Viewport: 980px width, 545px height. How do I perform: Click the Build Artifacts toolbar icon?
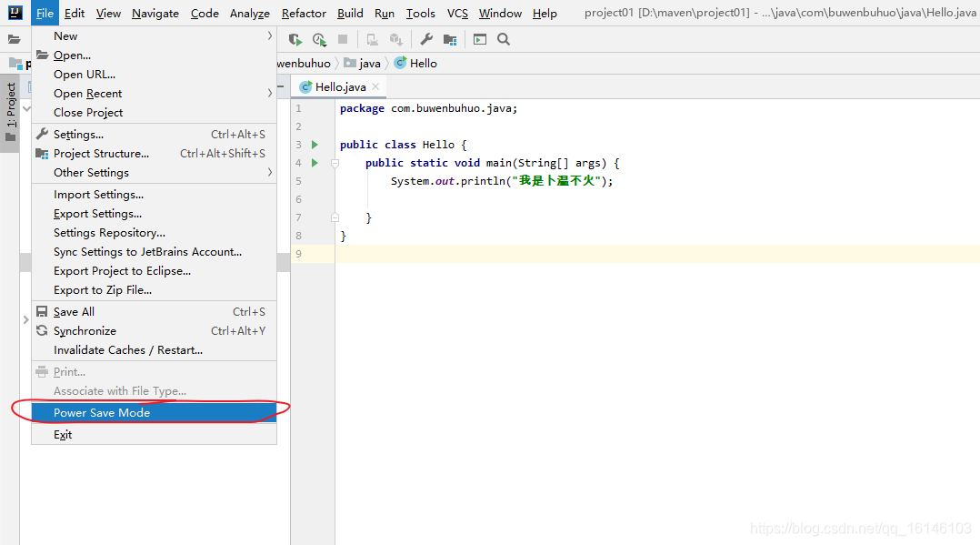[395, 39]
